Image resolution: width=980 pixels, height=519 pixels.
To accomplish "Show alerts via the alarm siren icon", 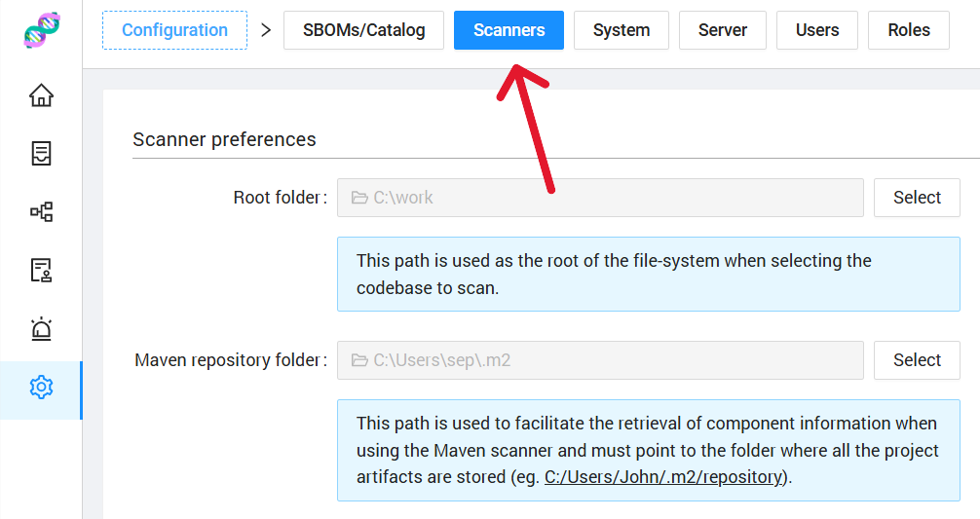I will pyautogui.click(x=41, y=329).
